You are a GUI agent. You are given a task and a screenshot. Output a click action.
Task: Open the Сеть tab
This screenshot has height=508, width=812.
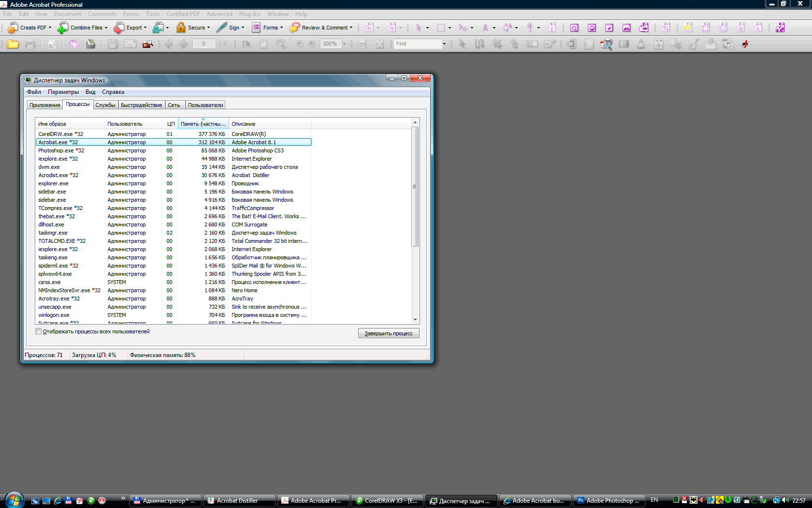tap(174, 105)
